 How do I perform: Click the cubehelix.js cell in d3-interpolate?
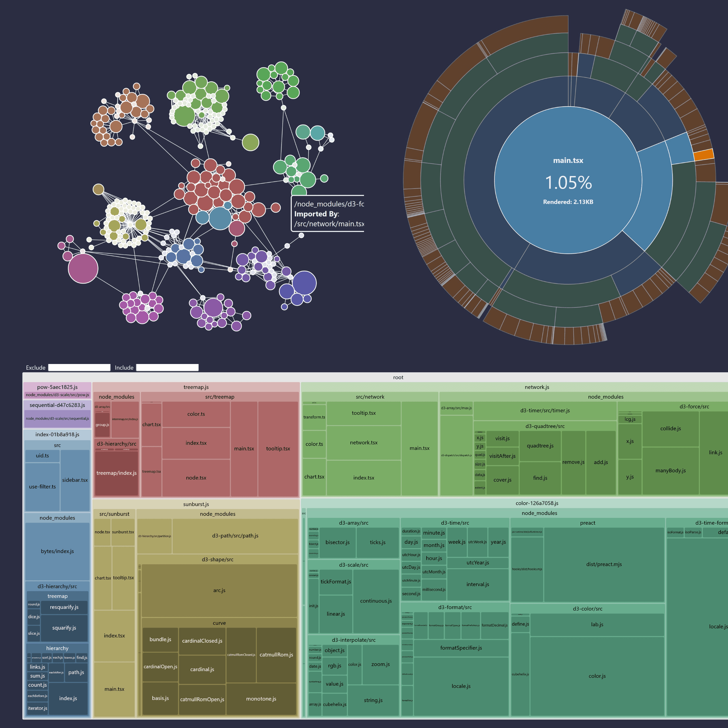334,704
